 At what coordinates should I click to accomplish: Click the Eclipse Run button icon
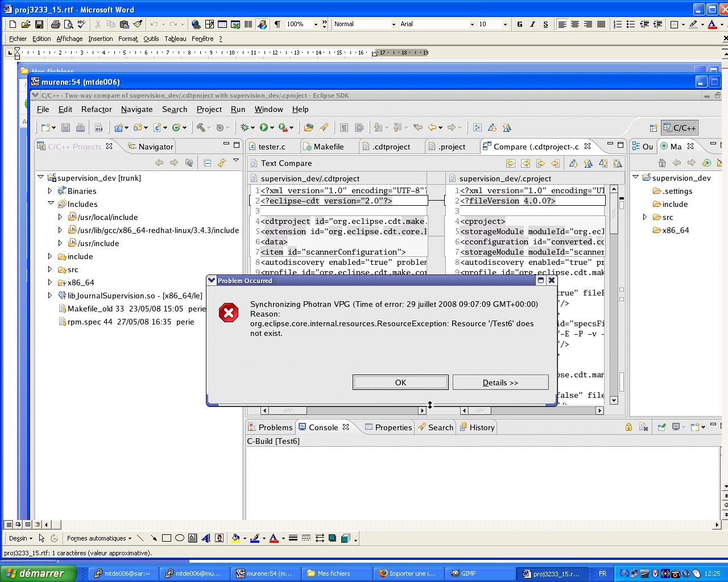(264, 128)
